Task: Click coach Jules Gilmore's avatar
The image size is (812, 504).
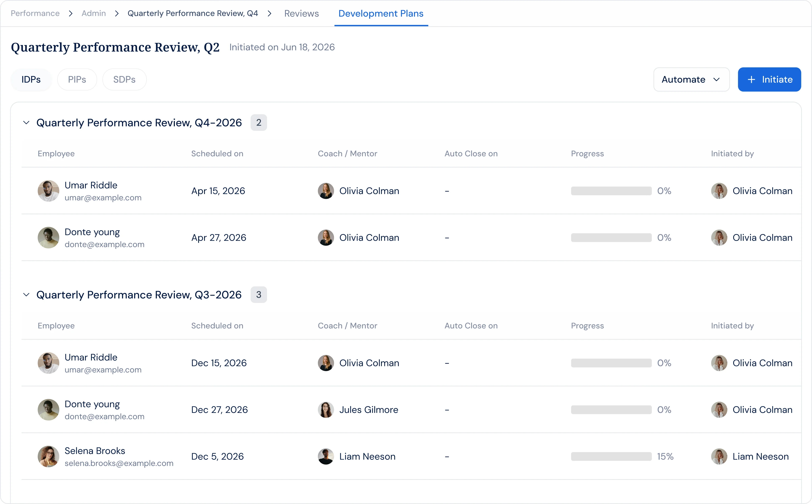Action: point(326,410)
